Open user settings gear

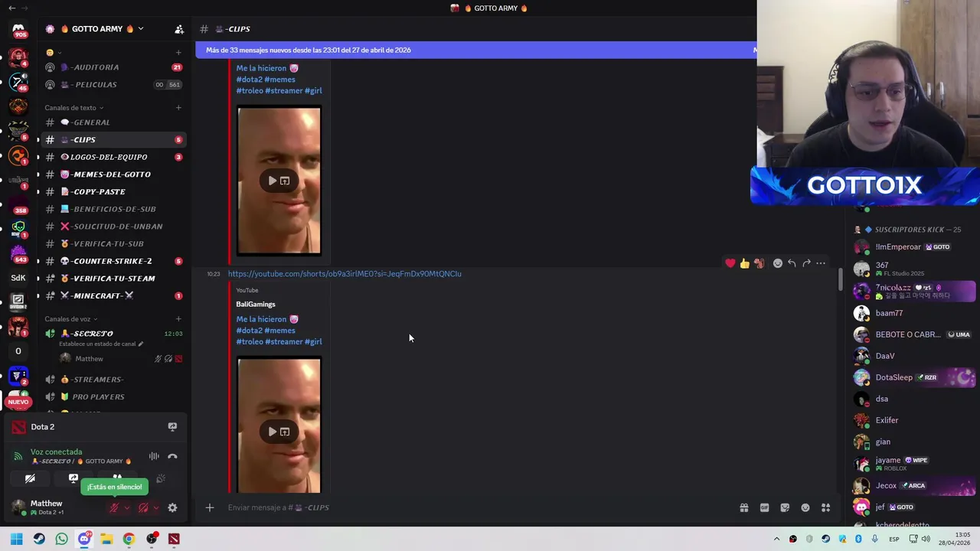[172, 507]
